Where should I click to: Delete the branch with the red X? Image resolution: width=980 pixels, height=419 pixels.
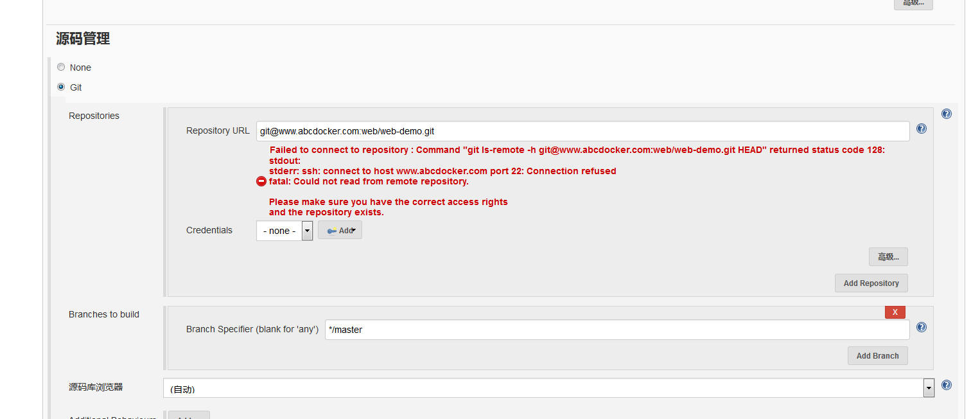(x=895, y=312)
